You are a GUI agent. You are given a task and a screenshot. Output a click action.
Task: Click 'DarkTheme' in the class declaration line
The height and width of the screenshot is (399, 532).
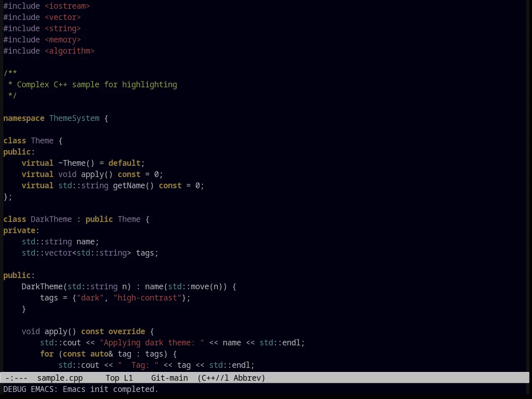(x=51, y=219)
